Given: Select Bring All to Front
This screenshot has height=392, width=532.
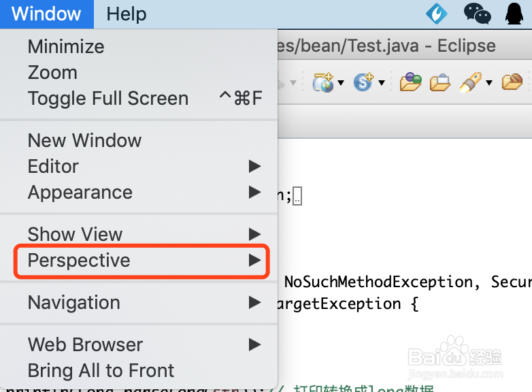Looking at the screenshot, I should (139, 371).
